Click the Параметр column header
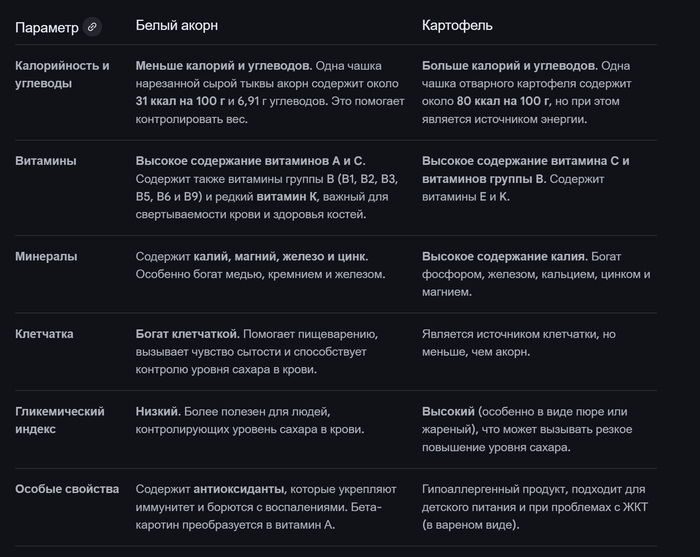Image resolution: width=700 pixels, height=557 pixels. pos(47,27)
